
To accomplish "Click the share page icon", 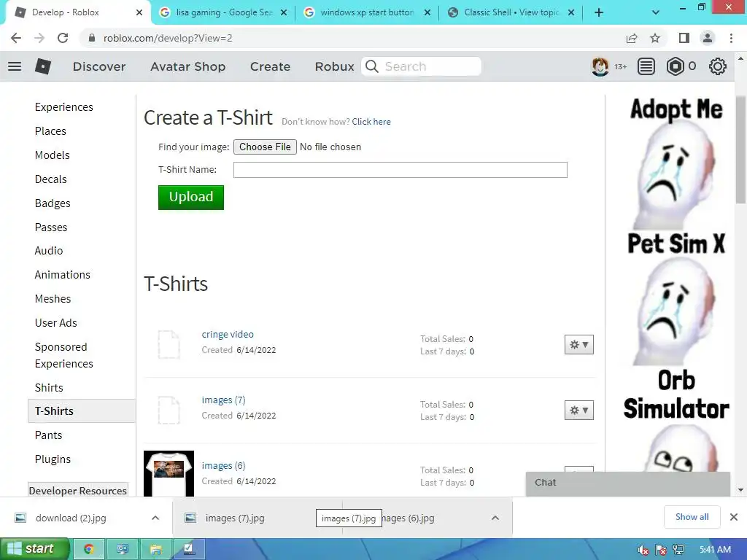I will point(632,38).
